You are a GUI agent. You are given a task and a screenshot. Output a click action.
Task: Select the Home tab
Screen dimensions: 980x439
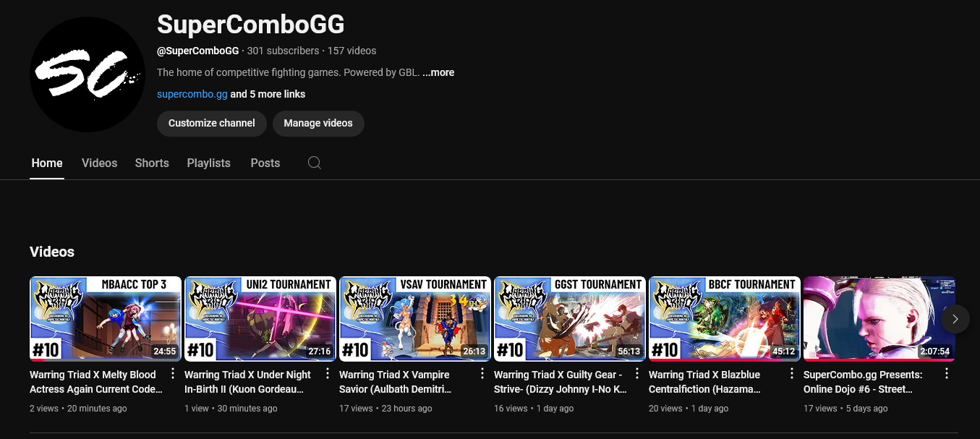tap(47, 163)
